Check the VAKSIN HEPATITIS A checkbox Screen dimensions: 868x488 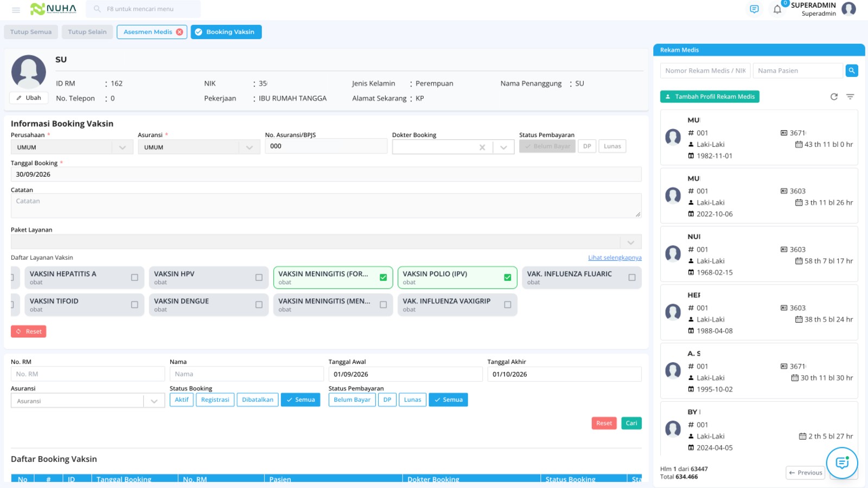[x=135, y=278]
